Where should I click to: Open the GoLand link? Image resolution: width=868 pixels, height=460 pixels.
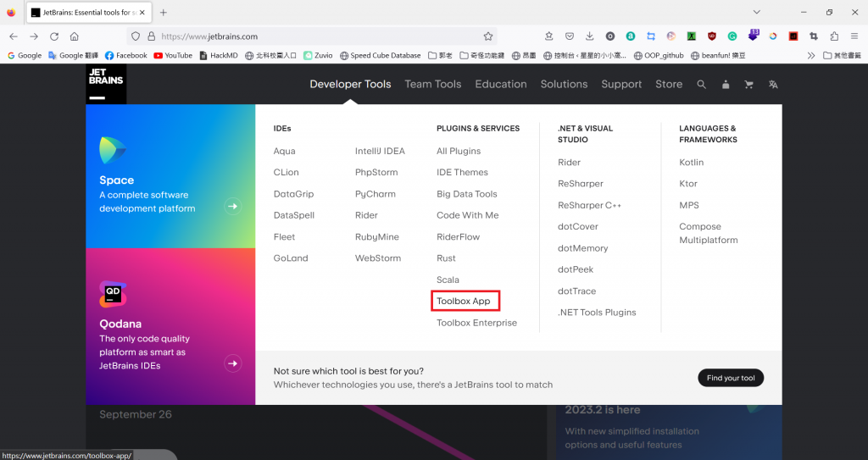[x=291, y=258]
